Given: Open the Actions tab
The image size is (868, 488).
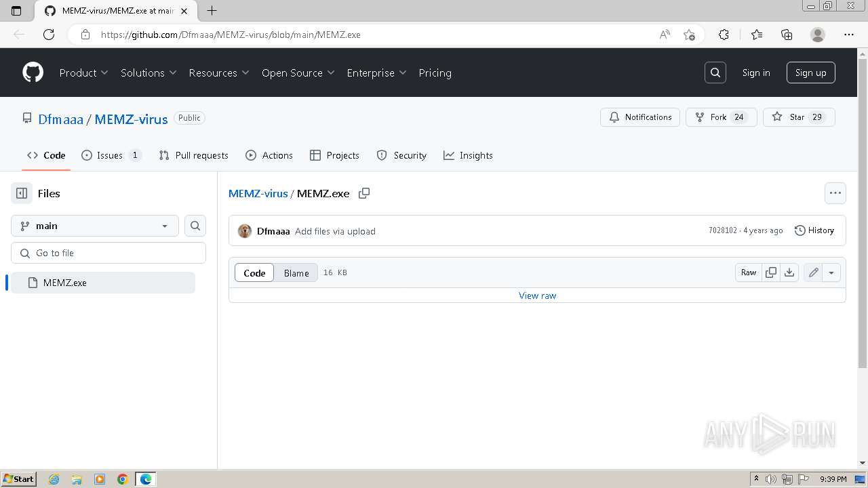Looking at the screenshot, I should (x=269, y=155).
